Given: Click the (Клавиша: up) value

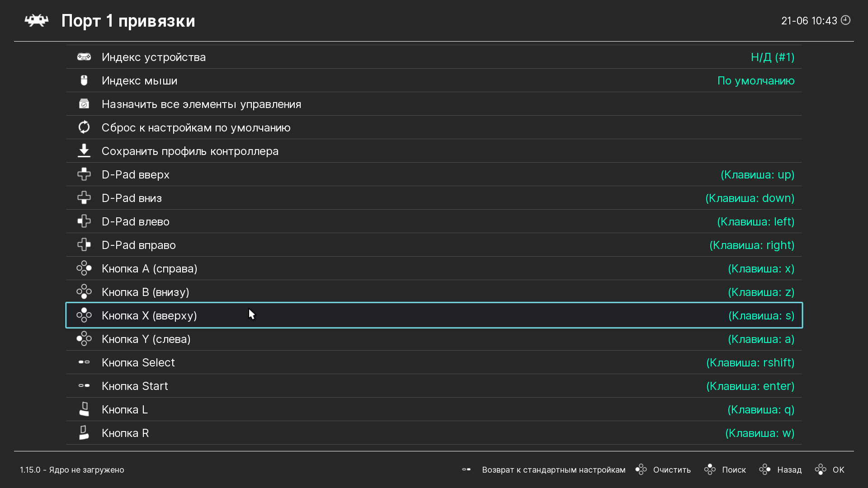Looking at the screenshot, I should tap(758, 174).
